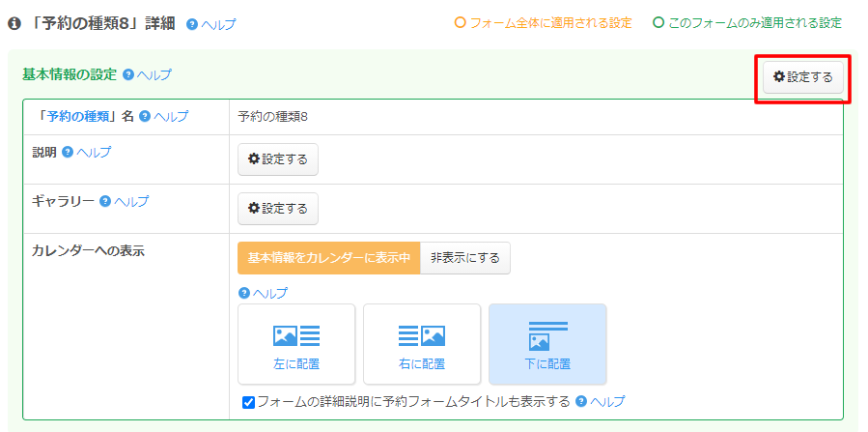
Task: Click orange フォーム全体に適用される設定 legend
Action: [x=543, y=22]
